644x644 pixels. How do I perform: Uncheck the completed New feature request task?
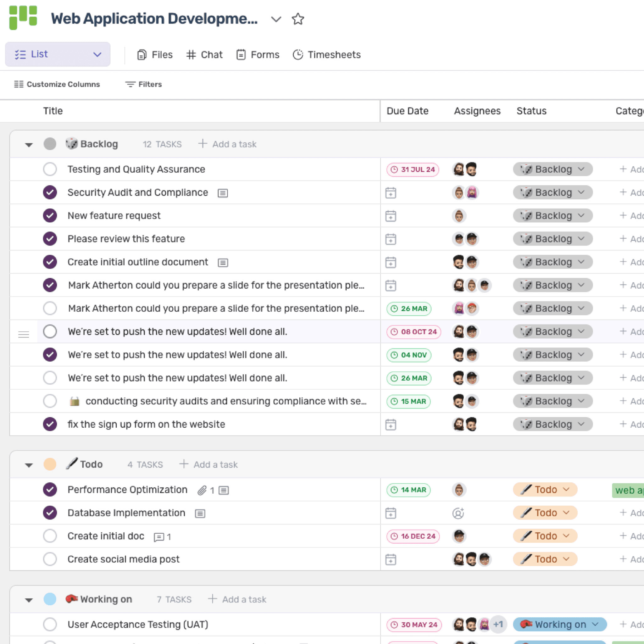tap(50, 215)
